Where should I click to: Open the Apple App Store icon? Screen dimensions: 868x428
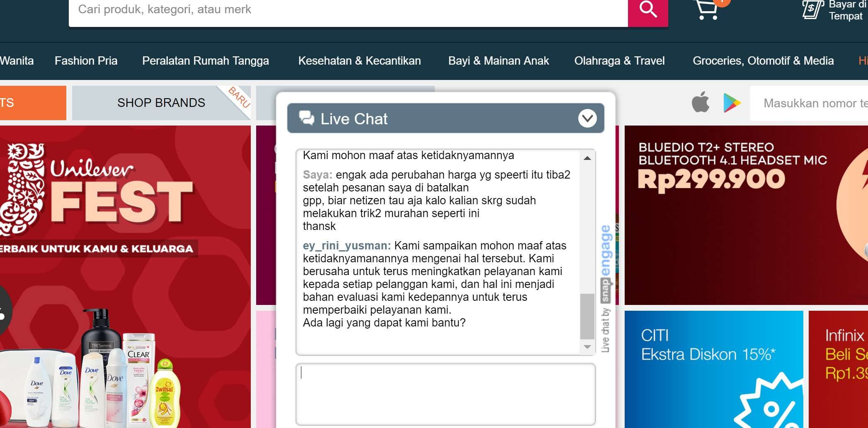701,102
